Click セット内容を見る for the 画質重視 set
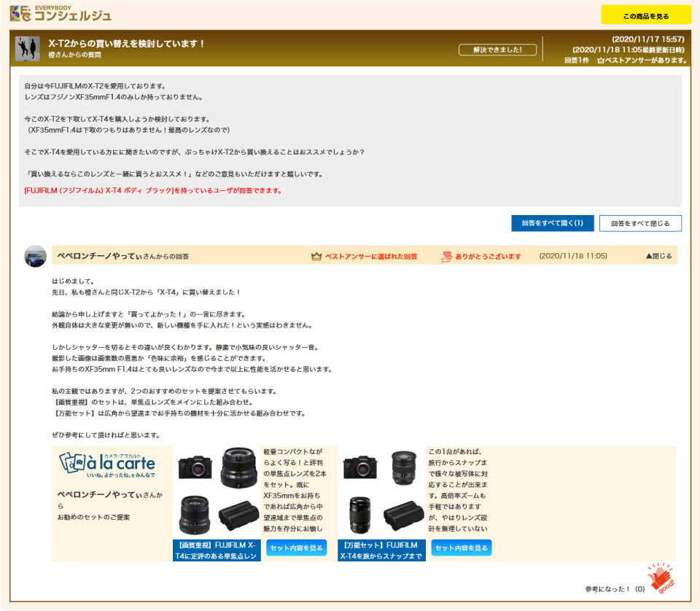The image size is (700, 611). pyautogui.click(x=297, y=548)
